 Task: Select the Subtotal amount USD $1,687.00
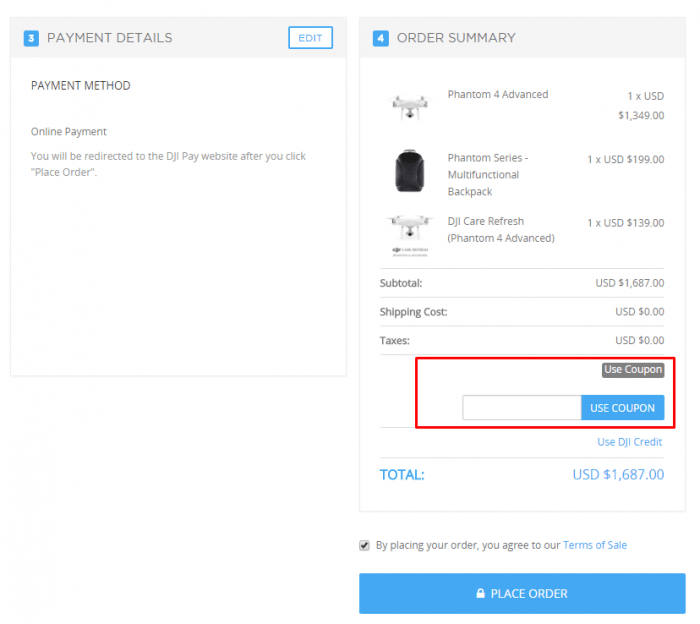(x=629, y=283)
